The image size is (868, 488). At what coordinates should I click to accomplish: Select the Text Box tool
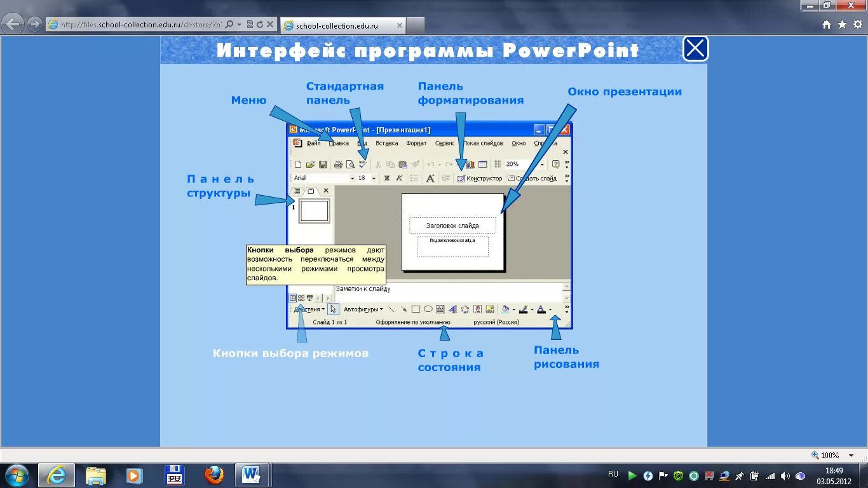pyautogui.click(x=440, y=309)
